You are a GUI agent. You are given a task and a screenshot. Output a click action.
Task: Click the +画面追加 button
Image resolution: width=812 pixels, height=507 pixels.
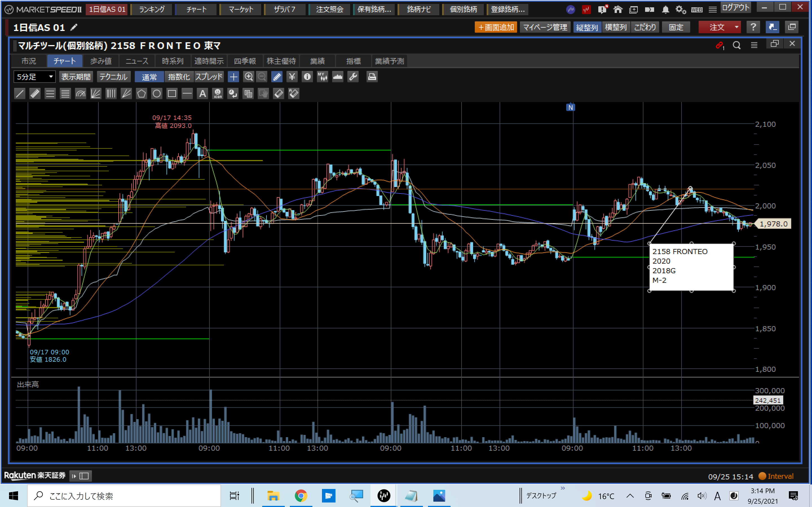click(496, 27)
